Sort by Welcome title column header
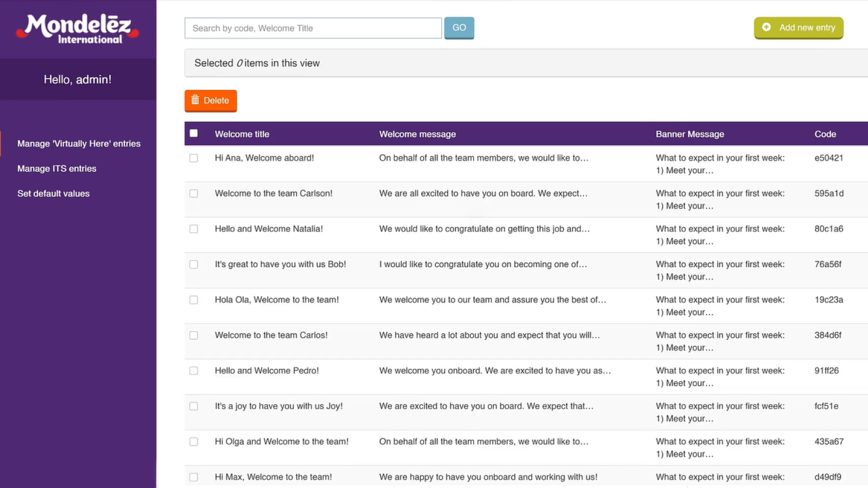Screen dimensions: 868x488 tap(242, 134)
